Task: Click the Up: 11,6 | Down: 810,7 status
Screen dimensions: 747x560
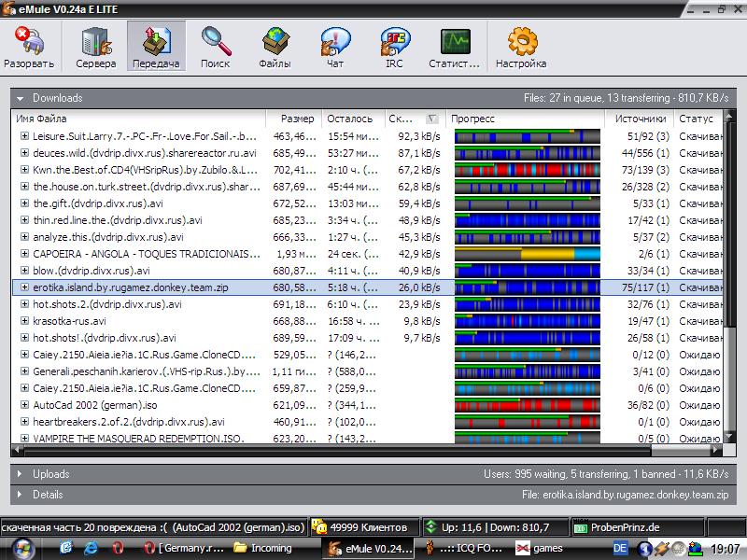Action: click(496, 527)
